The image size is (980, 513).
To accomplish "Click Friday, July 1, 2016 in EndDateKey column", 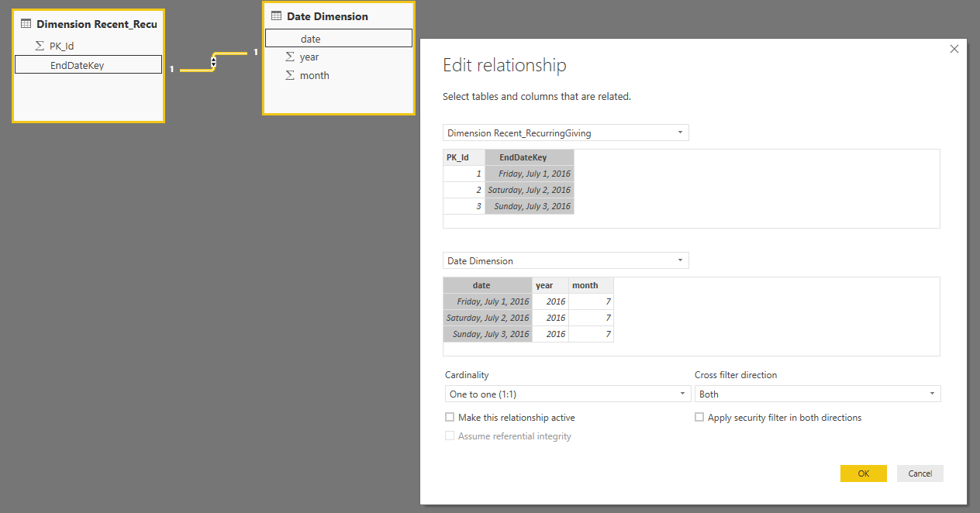I will tap(530, 174).
